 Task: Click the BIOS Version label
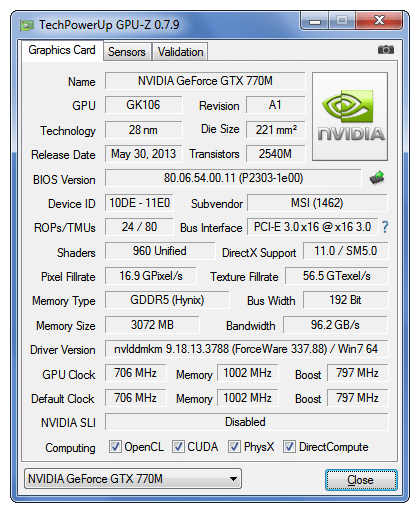(64, 180)
